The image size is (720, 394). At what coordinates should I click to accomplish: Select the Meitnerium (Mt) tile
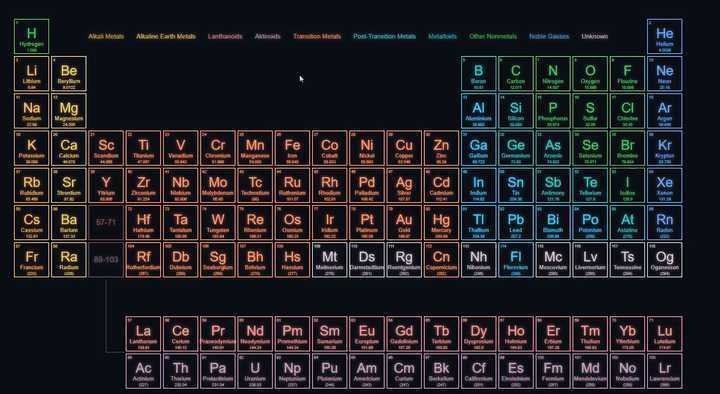[x=330, y=260]
